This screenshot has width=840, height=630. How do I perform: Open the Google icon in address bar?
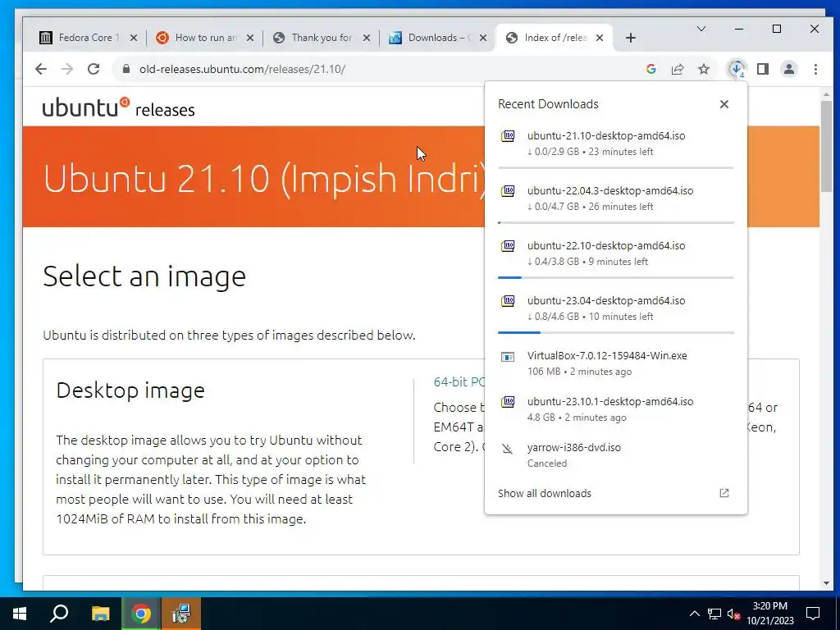point(651,69)
